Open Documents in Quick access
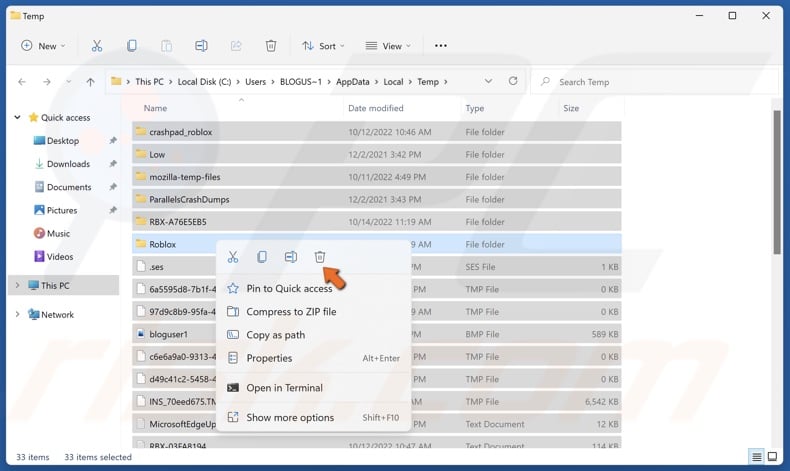The image size is (790, 471). [x=69, y=187]
